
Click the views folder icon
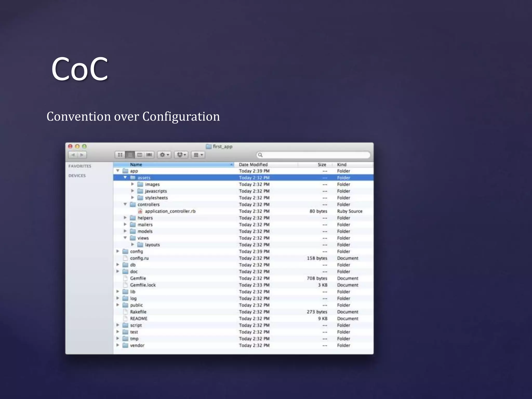(133, 238)
